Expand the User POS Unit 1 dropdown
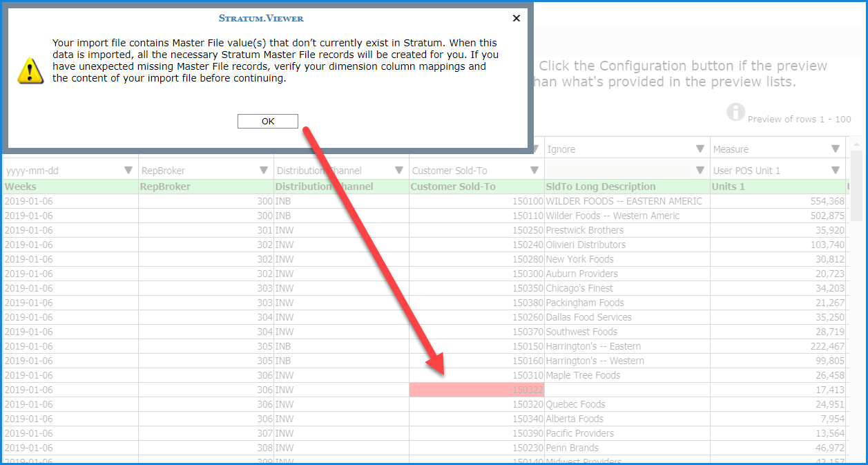The height and width of the screenshot is (465, 868). [836, 171]
